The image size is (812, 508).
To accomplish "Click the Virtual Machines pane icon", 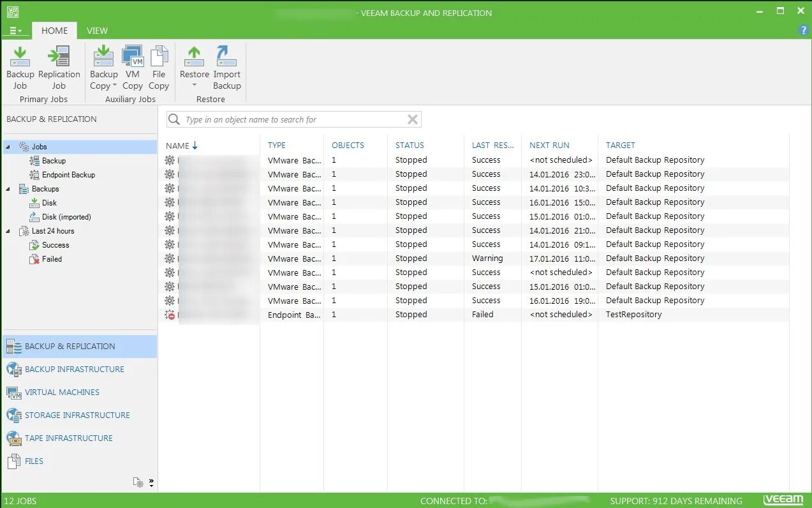I will click(14, 392).
